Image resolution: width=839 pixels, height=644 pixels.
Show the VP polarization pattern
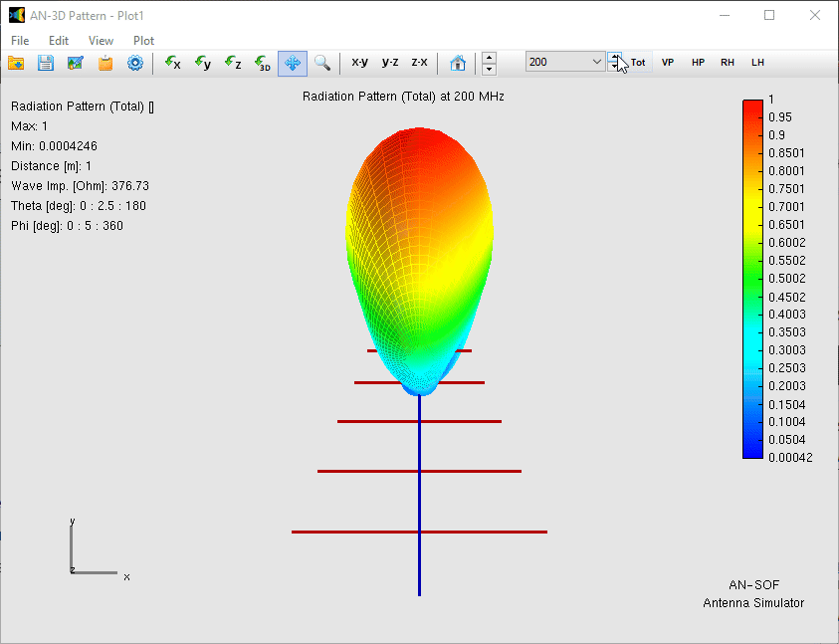pos(668,63)
